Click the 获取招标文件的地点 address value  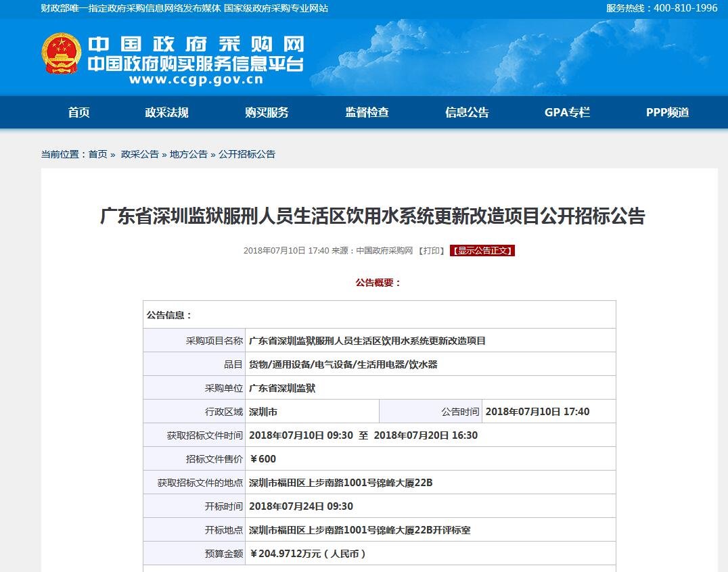[x=341, y=483]
